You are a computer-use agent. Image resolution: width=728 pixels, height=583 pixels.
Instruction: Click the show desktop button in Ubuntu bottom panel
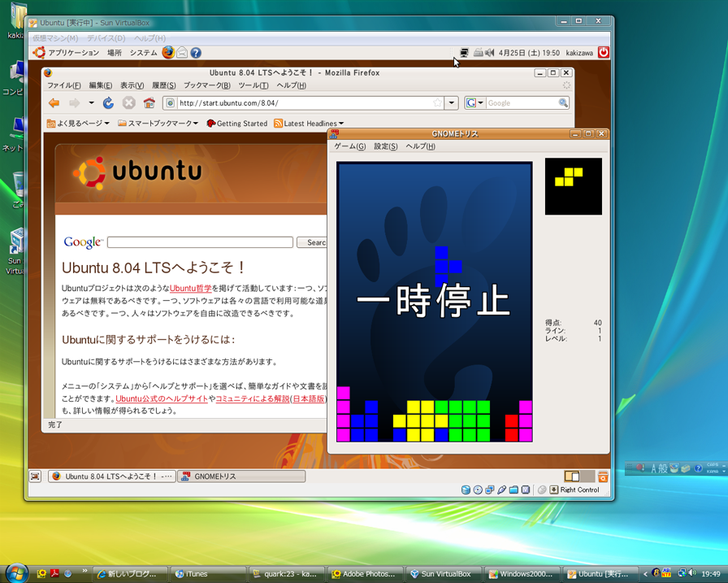pyautogui.click(x=35, y=476)
